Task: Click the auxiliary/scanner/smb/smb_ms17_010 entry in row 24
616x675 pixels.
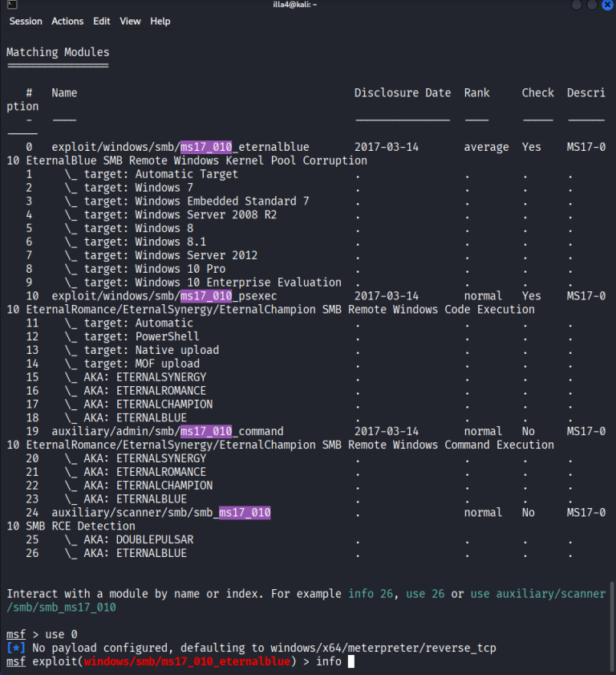Action: (160, 513)
